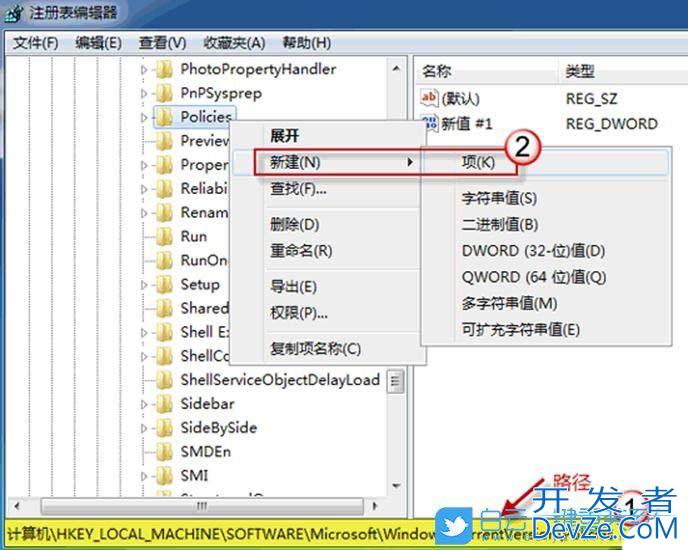
Task: Click the SideBySide folder icon
Action: point(165,428)
